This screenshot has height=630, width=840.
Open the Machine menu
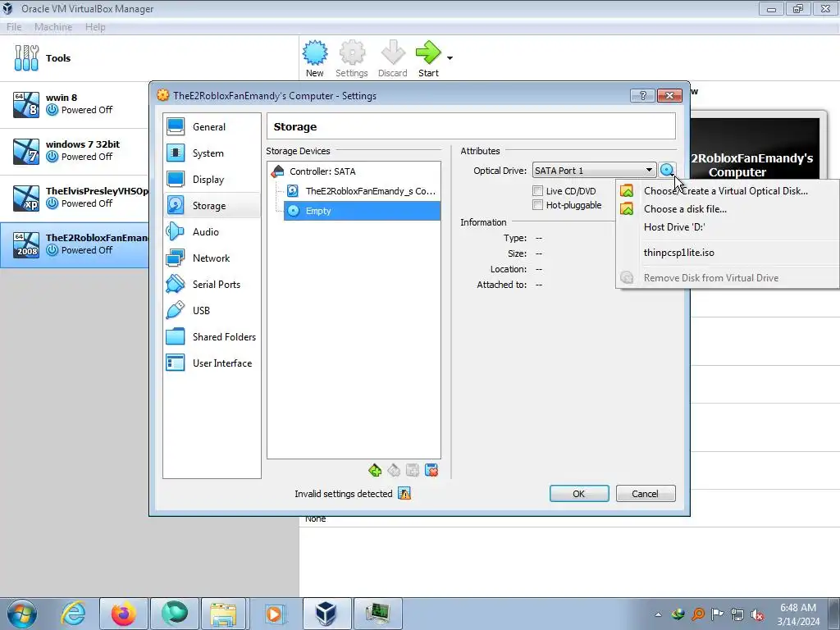pos(53,27)
